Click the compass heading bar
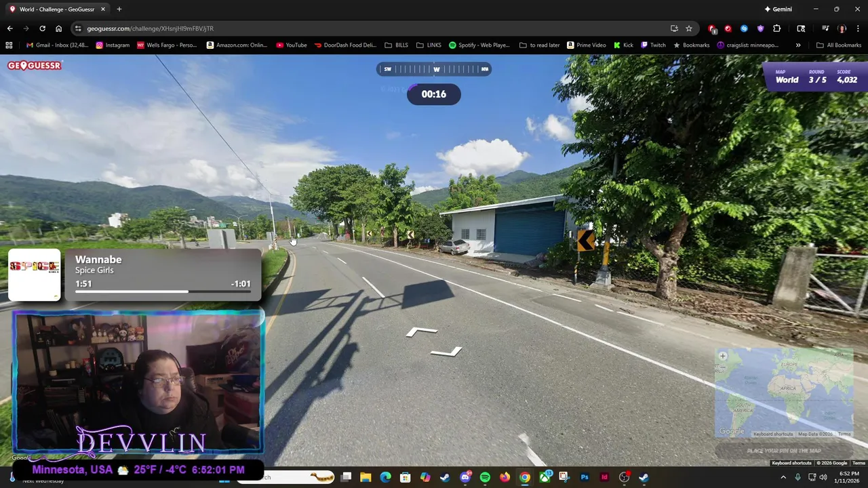The width and height of the screenshot is (868, 488). pyautogui.click(x=434, y=69)
